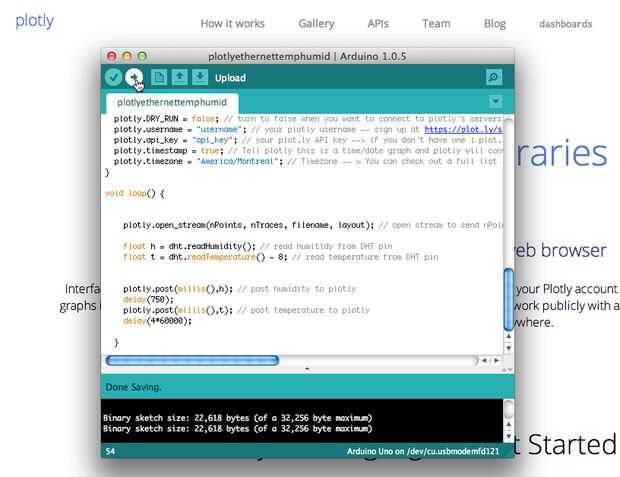Create a new sketch with the New icon

point(159,77)
